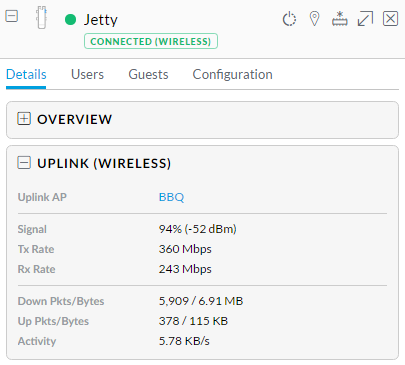Locate the device with the pin icon

tap(314, 19)
